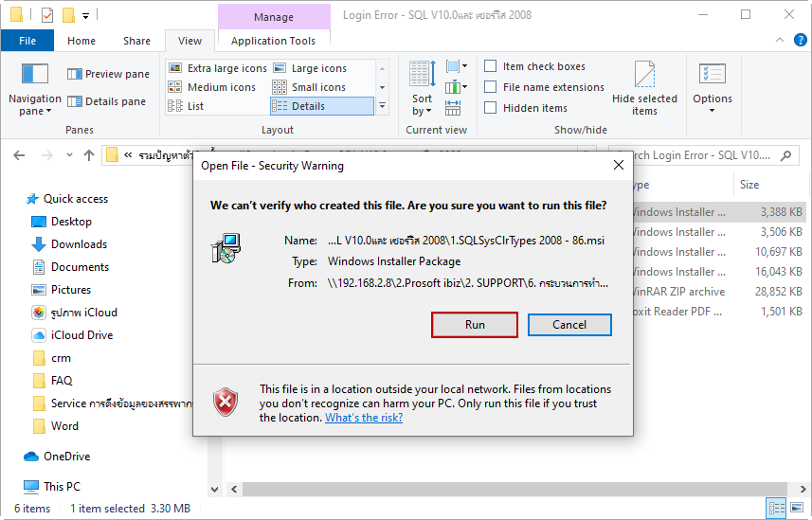This screenshot has height=520, width=812.
Task: Open the Application Tools tab
Action: point(273,41)
